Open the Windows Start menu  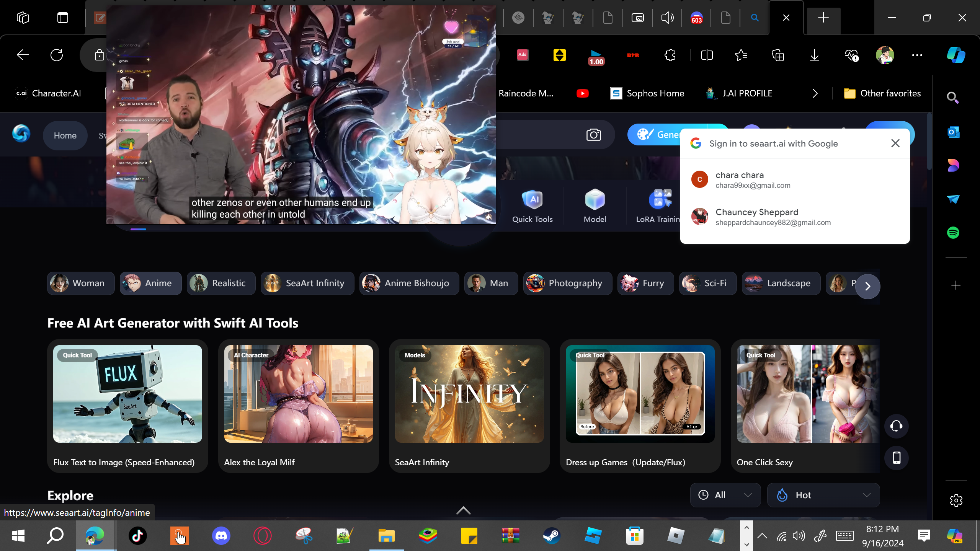(x=18, y=536)
